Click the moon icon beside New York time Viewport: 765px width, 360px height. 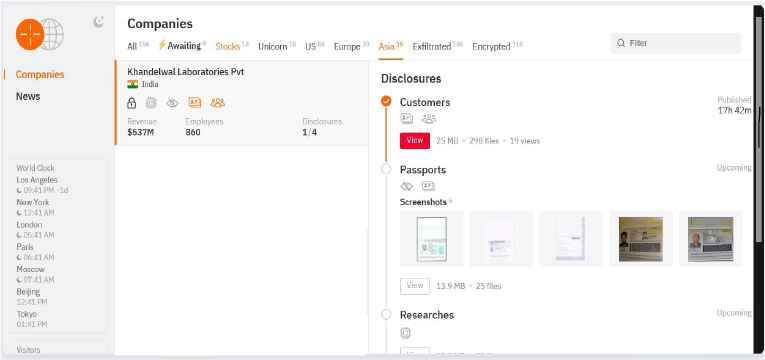[x=20, y=213]
